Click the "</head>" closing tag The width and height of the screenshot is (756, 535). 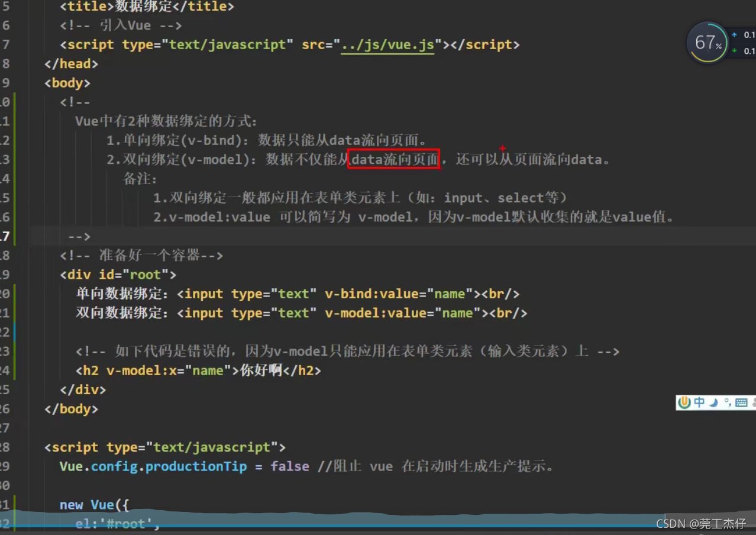[x=71, y=63]
